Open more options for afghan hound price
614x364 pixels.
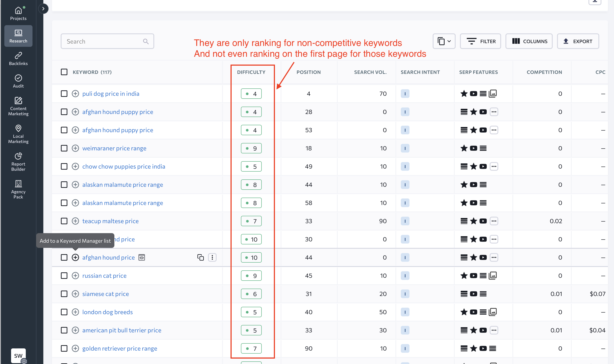click(212, 258)
